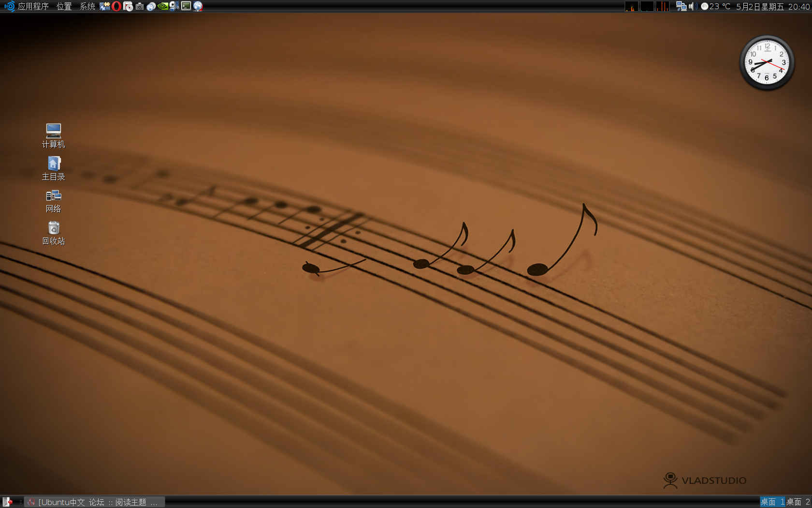Click the first system monitor graph

coord(631,6)
